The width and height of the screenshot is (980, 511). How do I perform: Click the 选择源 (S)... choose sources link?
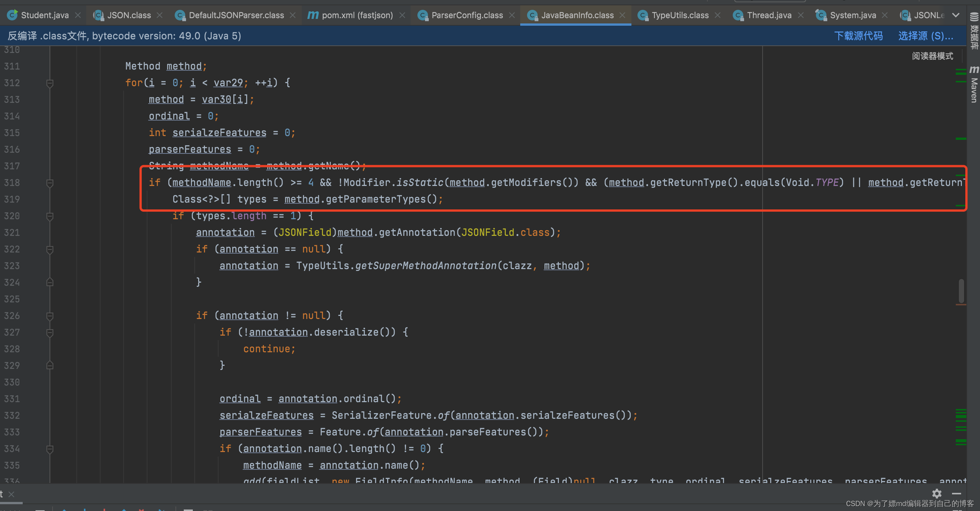tap(926, 36)
